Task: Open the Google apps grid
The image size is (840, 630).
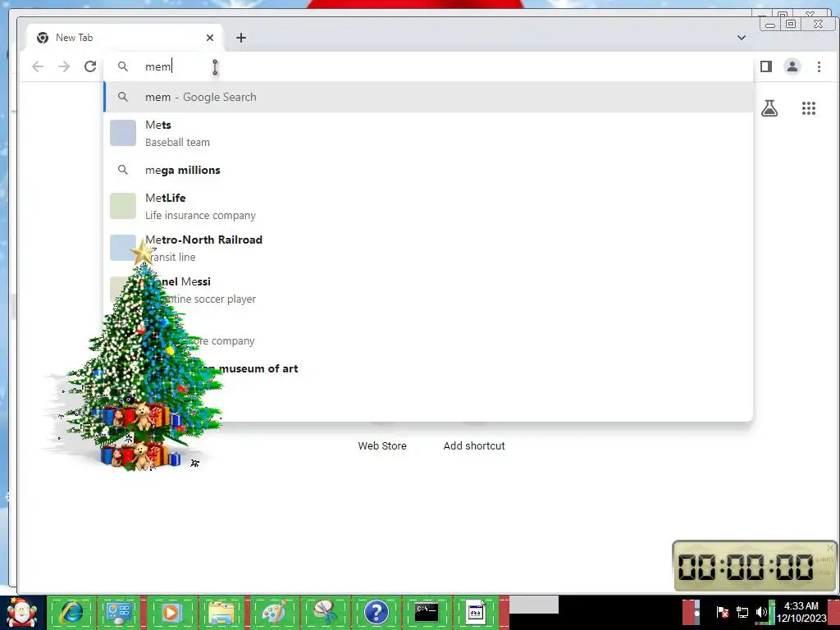Action: click(x=808, y=108)
